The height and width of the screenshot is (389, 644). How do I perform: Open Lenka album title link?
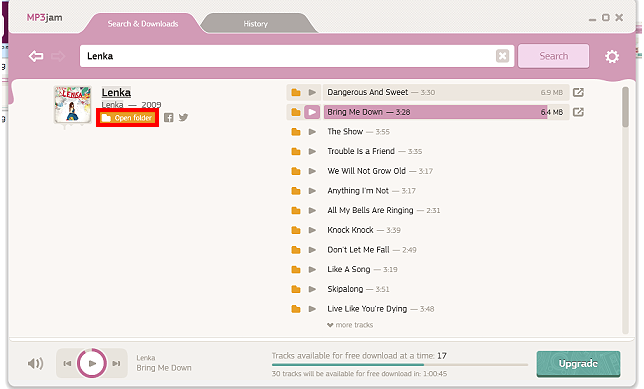(116, 93)
